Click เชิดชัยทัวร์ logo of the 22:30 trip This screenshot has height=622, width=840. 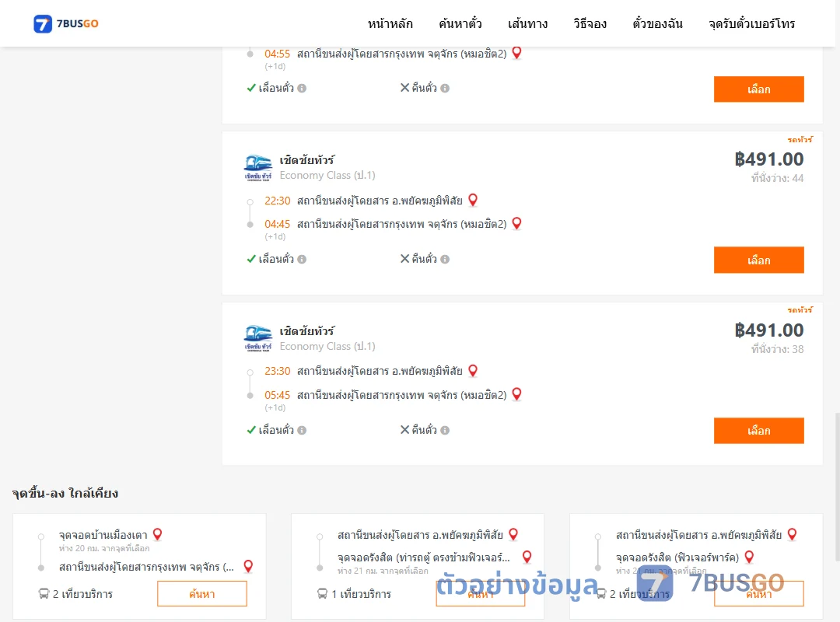pos(257,168)
